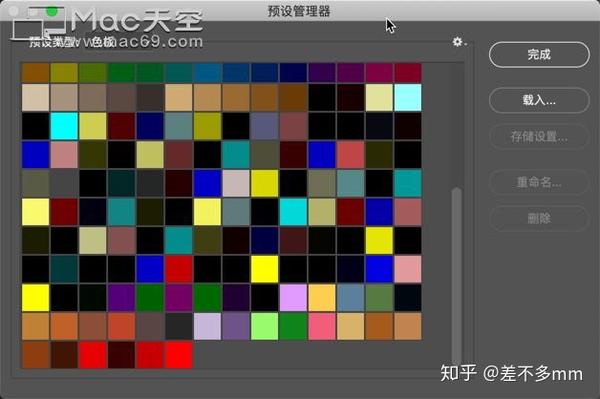This screenshot has height=399, width=600.
Task: Select the last bright red swatch of bottom row
Action: coord(179,355)
